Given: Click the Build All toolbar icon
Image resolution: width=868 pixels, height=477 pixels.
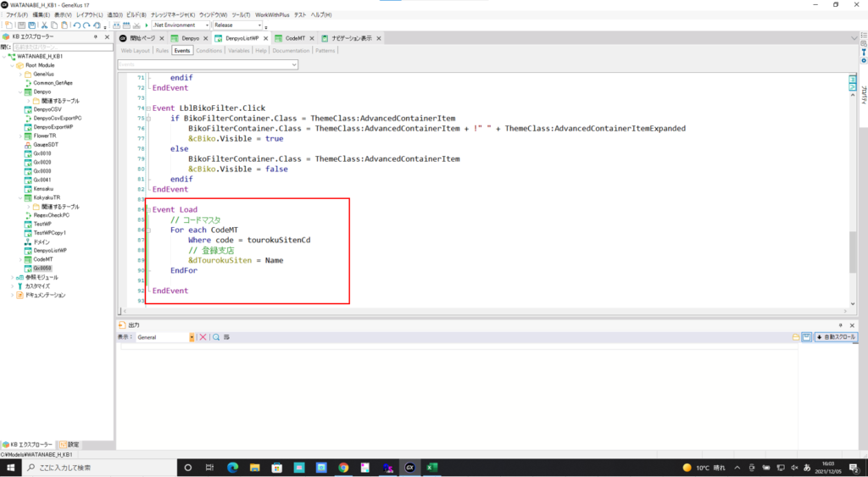Looking at the screenshot, I should tap(116, 25).
